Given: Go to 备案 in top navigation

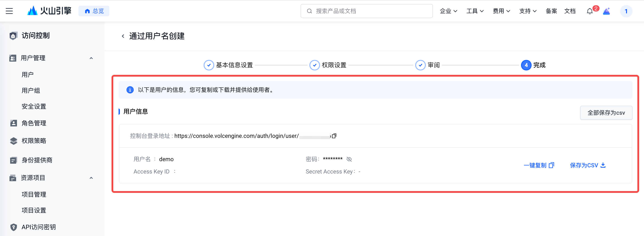Looking at the screenshot, I should pos(551,11).
